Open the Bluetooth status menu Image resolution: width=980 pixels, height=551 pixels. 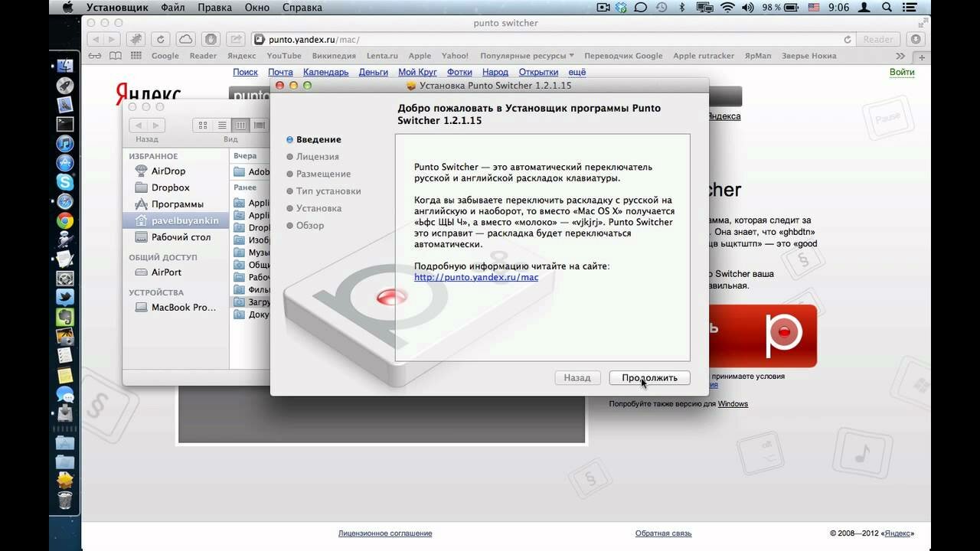(x=682, y=8)
